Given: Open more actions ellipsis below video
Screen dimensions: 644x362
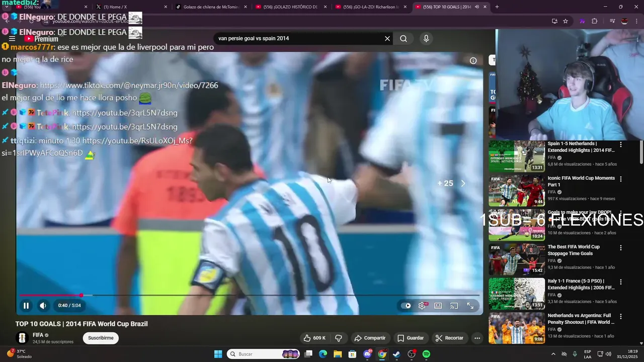Looking at the screenshot, I should pyautogui.click(x=477, y=338).
